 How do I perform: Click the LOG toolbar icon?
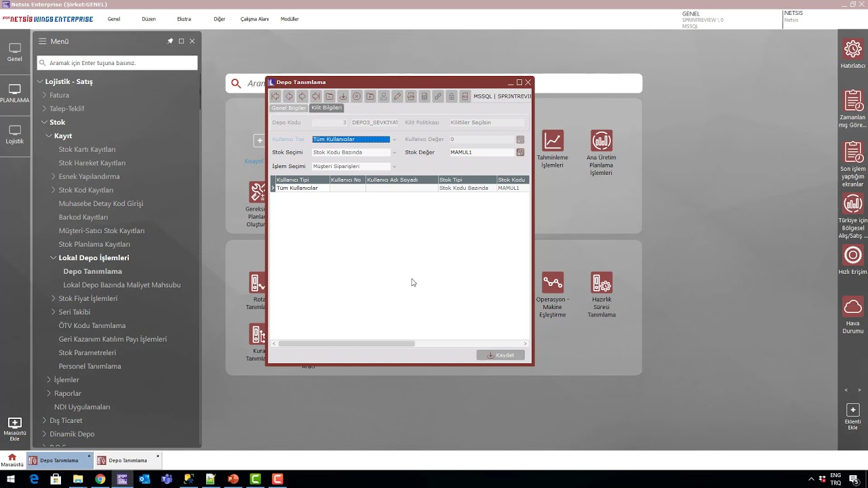411,96
